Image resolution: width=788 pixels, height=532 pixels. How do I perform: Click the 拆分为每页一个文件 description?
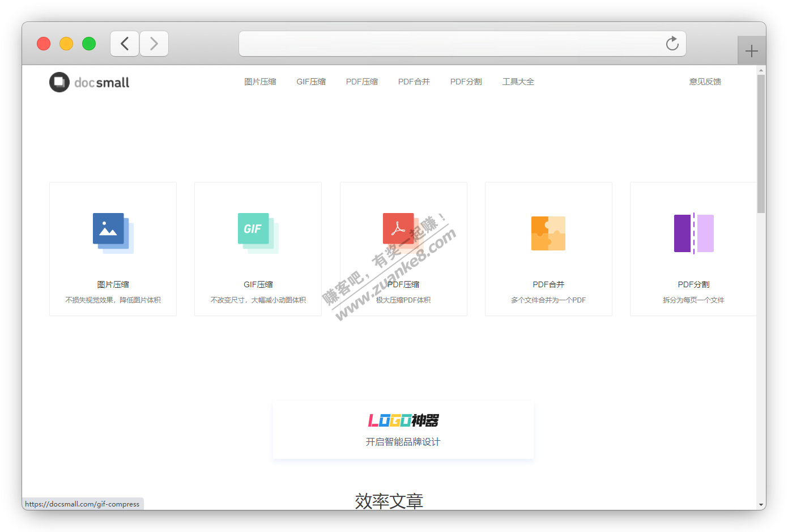click(694, 300)
